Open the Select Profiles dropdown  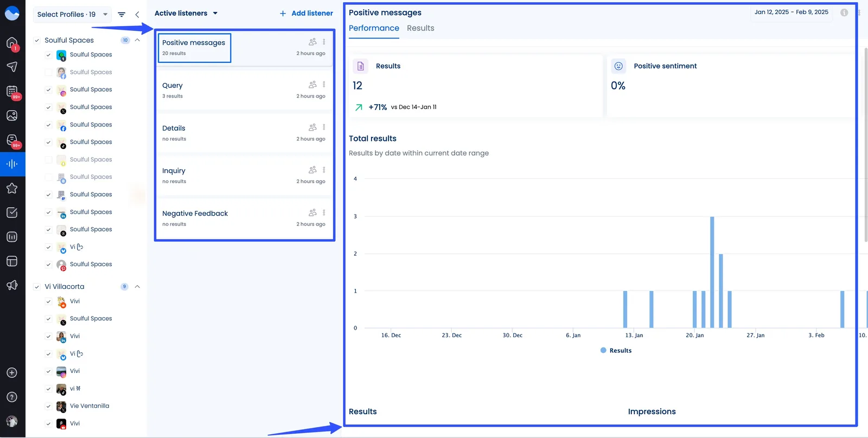72,15
